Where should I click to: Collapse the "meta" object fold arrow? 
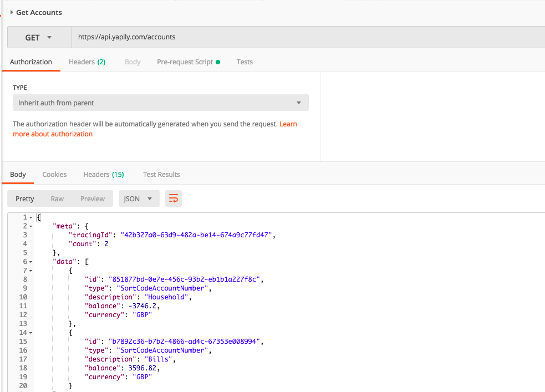pos(30,226)
